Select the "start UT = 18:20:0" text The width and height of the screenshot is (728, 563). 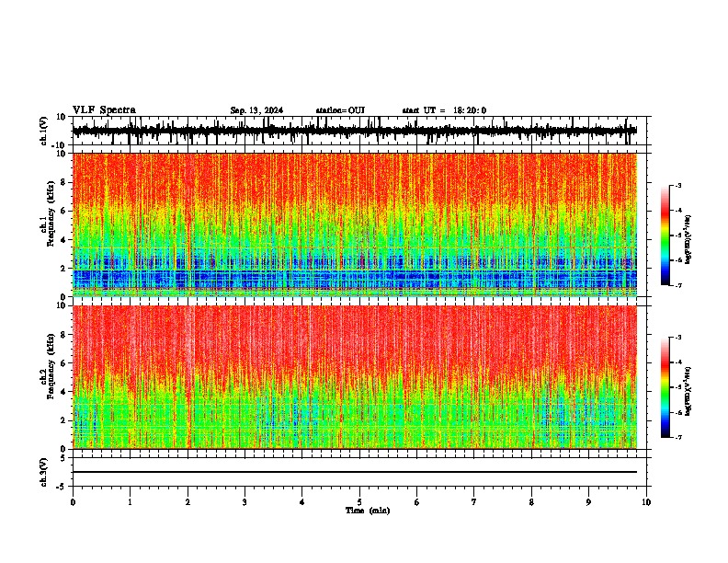[x=444, y=110]
